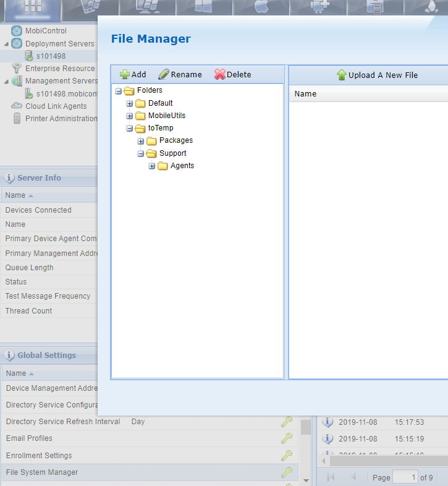Click wrench icon for File System Manager
448x486 pixels.
[287, 472]
